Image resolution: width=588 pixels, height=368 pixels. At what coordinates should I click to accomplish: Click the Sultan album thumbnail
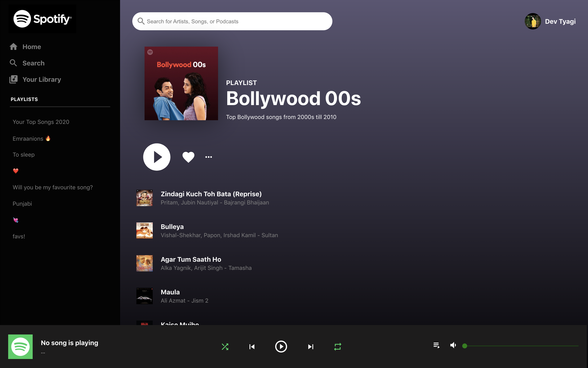(x=145, y=230)
